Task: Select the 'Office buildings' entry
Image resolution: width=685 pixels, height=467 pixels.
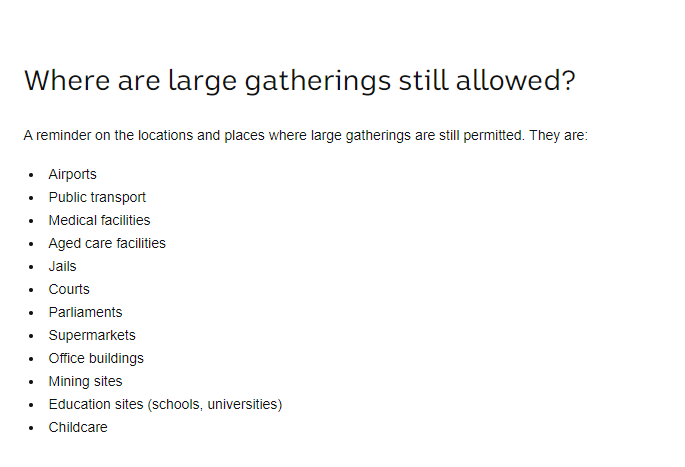Action: 96,358
